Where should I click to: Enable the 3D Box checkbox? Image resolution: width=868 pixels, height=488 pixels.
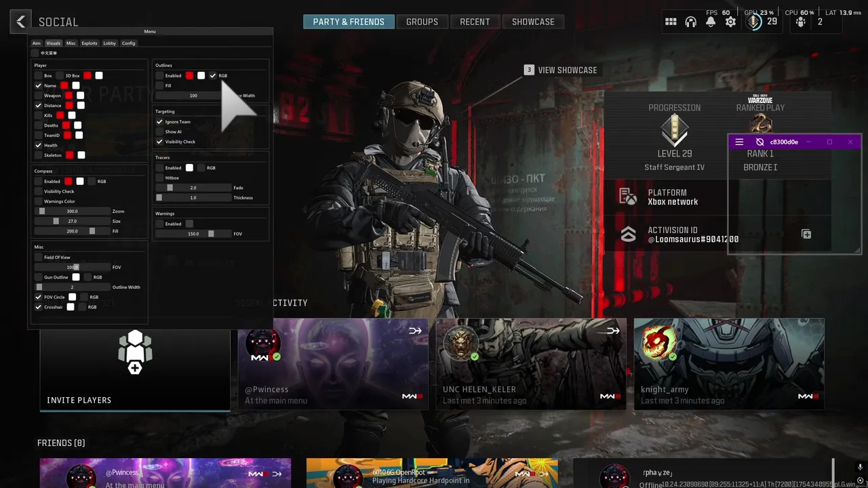(x=60, y=75)
